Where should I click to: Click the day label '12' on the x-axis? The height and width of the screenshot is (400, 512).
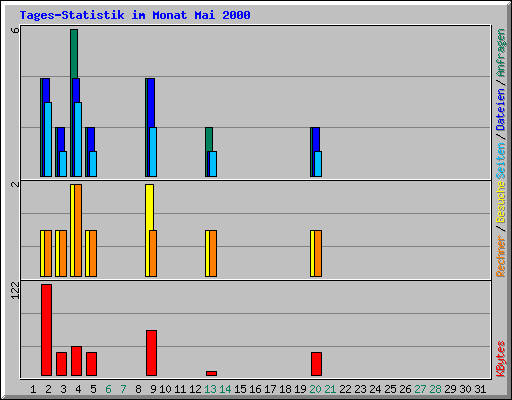[x=195, y=389]
